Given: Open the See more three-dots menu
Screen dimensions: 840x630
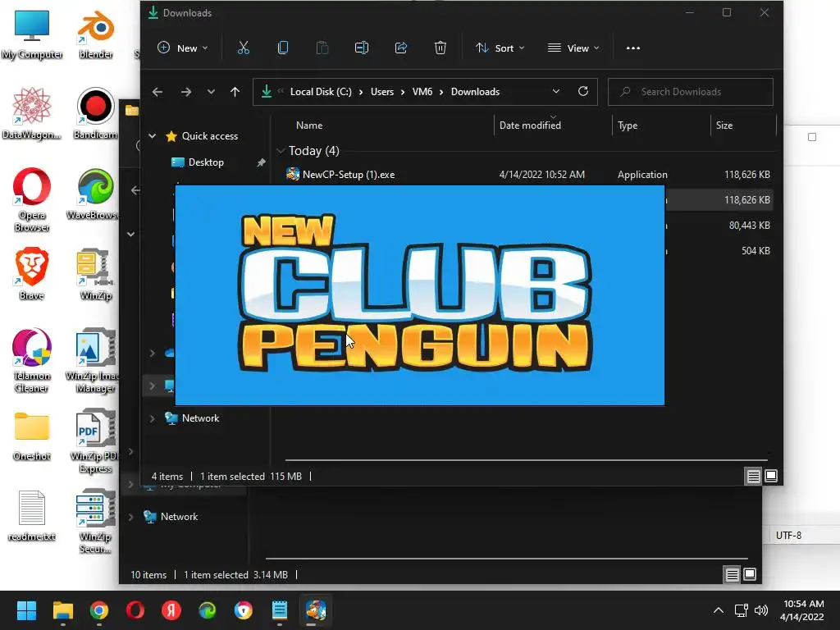Looking at the screenshot, I should tap(633, 48).
